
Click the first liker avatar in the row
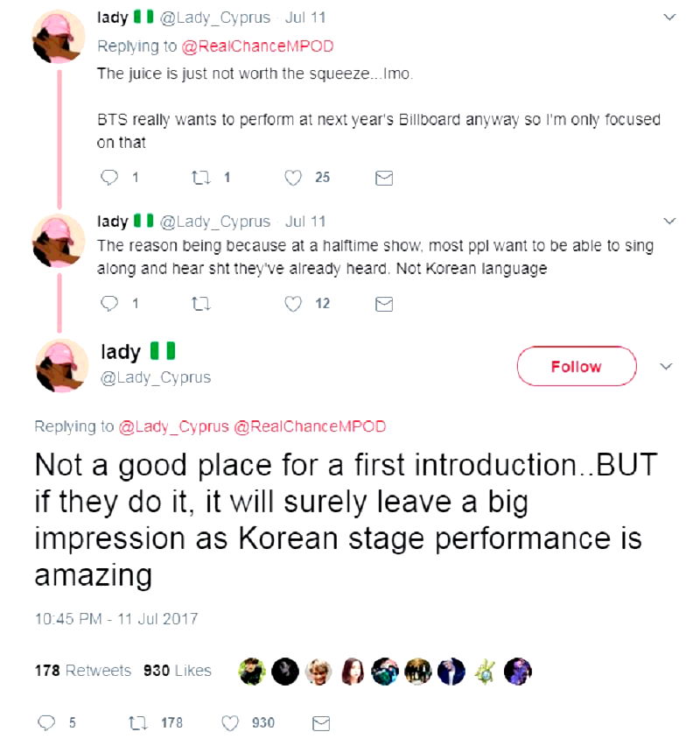253,671
